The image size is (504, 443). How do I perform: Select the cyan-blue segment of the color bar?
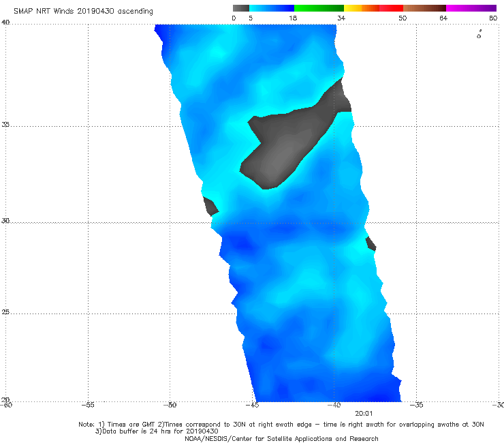click(272, 8)
